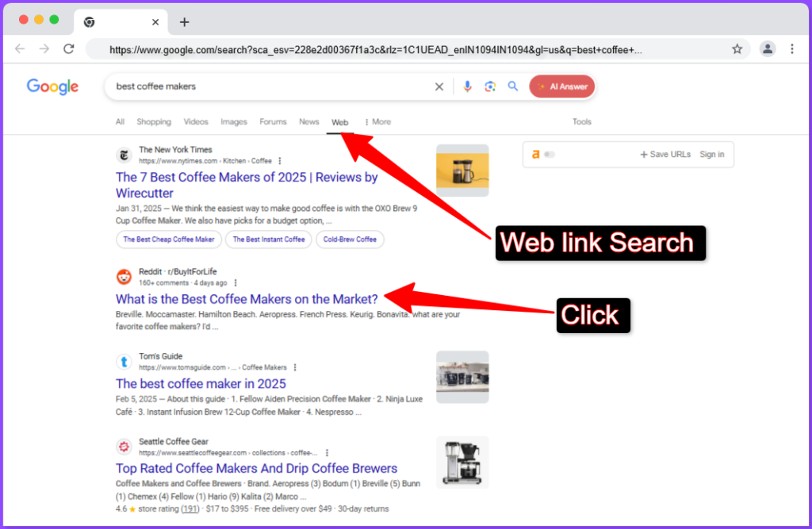Click the Google logo

pos(52,86)
